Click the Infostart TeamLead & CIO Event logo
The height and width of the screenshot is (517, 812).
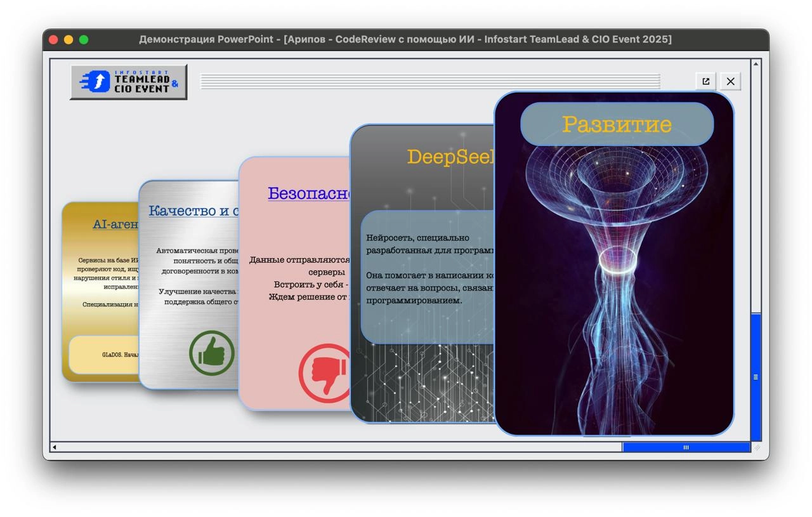[x=128, y=82]
